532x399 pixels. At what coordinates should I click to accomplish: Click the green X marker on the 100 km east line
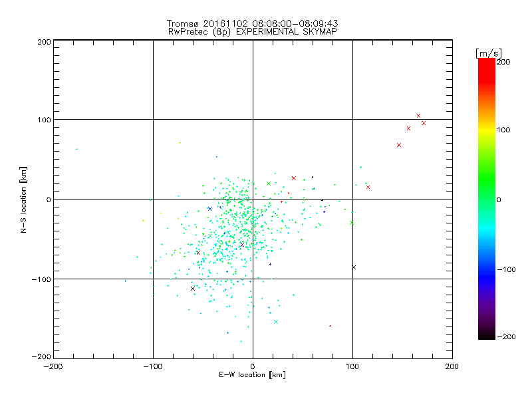tap(352, 223)
